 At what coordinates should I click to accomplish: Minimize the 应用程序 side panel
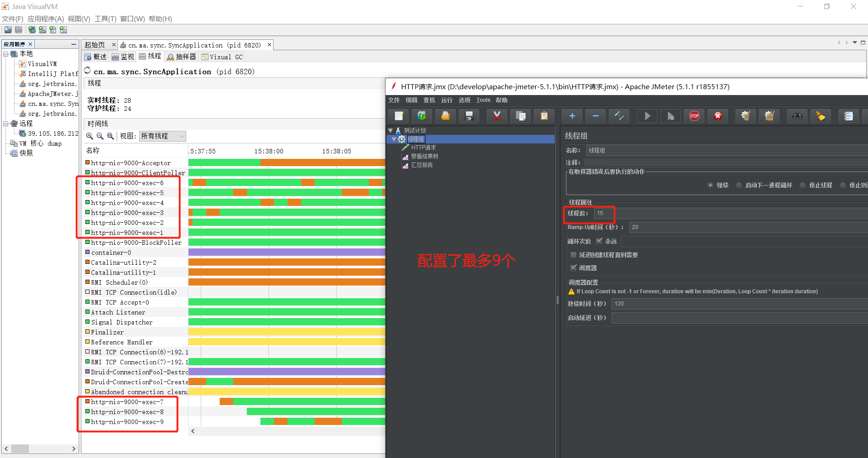click(74, 44)
